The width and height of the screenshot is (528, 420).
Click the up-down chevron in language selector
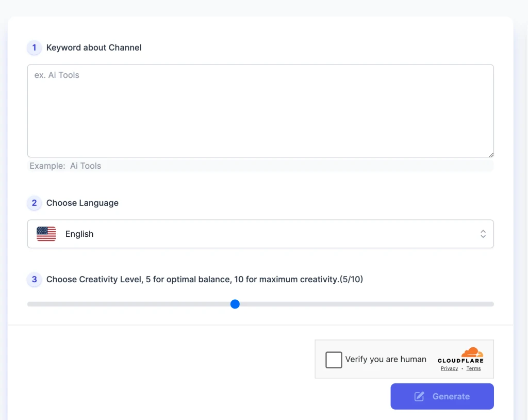point(483,234)
